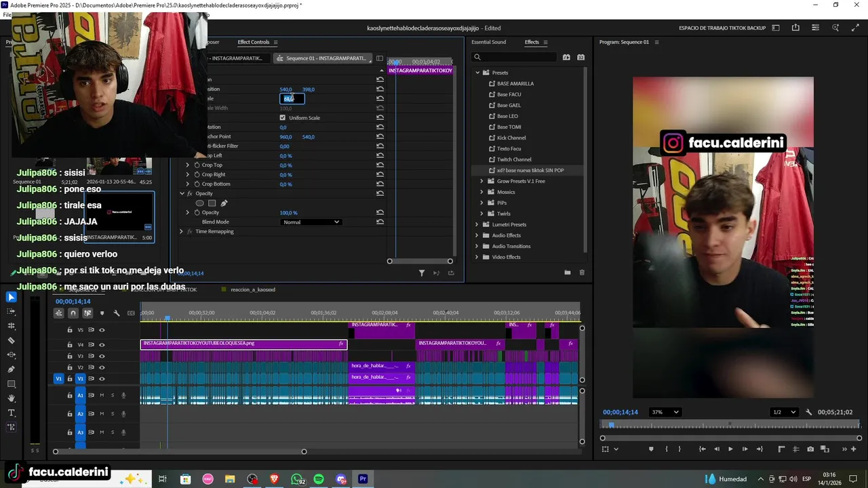Create an ellipse opacity mask

tap(199, 203)
